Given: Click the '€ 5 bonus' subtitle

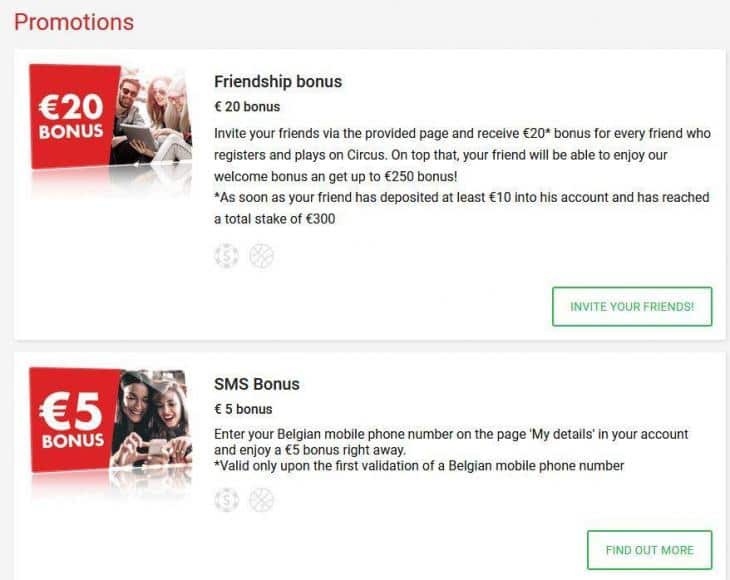Looking at the screenshot, I should tap(244, 409).
